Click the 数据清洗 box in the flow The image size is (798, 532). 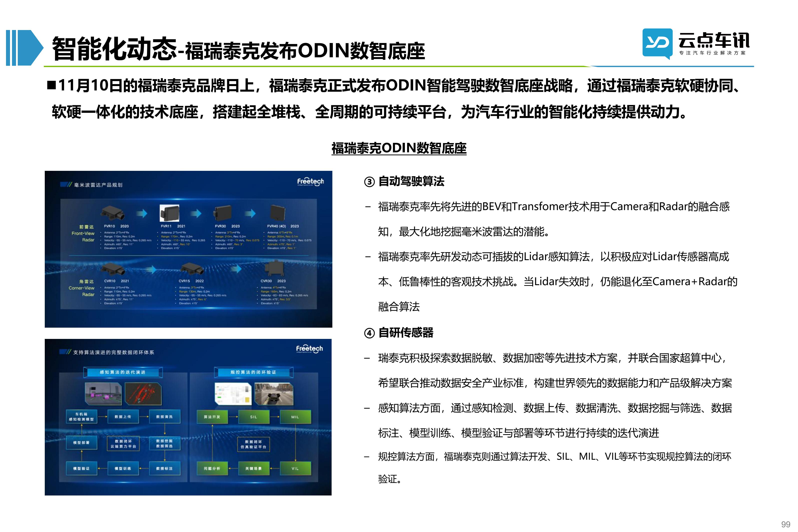click(x=165, y=417)
